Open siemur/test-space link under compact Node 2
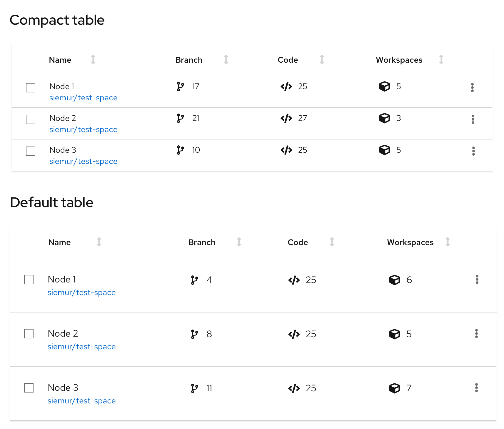Image resolution: width=504 pixels, height=429 pixels. point(83,129)
